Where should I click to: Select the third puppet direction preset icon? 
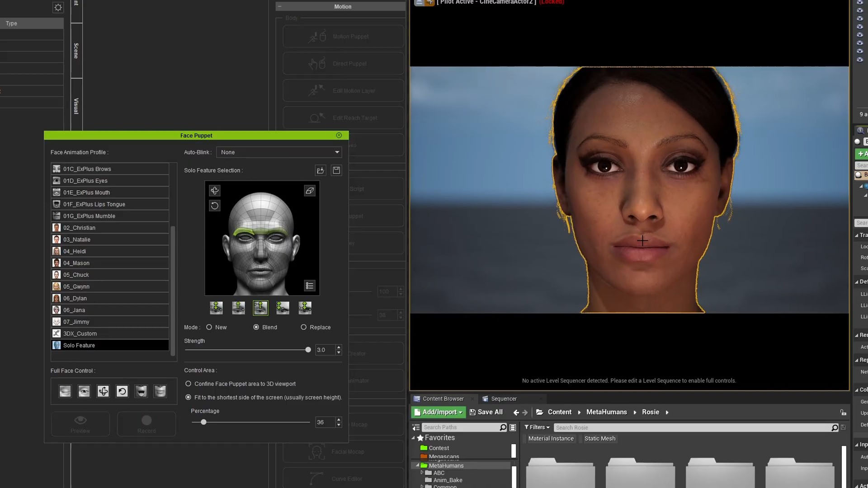(260, 308)
